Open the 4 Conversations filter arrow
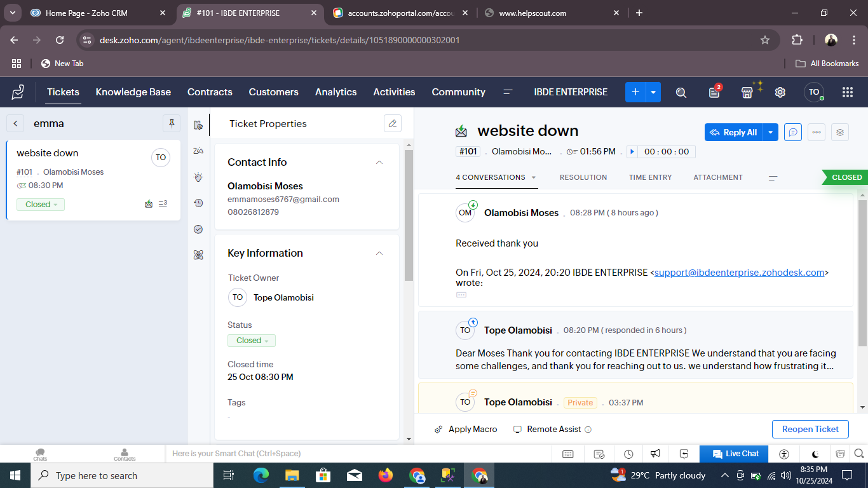This screenshot has width=868, height=488. [x=534, y=178]
